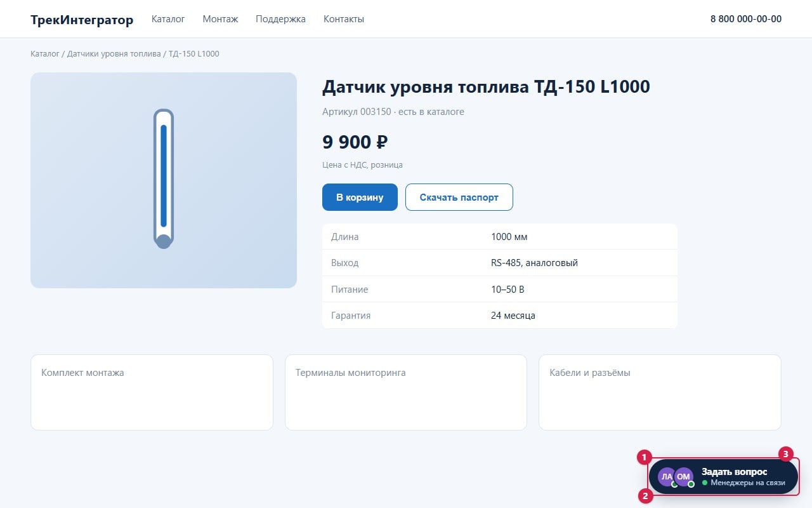Click the Скачать паспорт button
812x508 pixels.
pyautogui.click(x=459, y=197)
